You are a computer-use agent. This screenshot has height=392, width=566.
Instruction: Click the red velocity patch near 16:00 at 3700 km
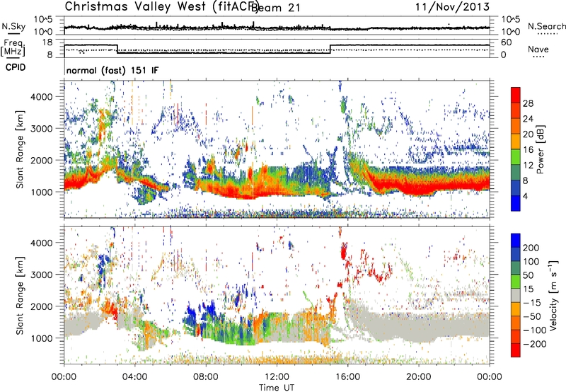pyautogui.click(x=343, y=250)
